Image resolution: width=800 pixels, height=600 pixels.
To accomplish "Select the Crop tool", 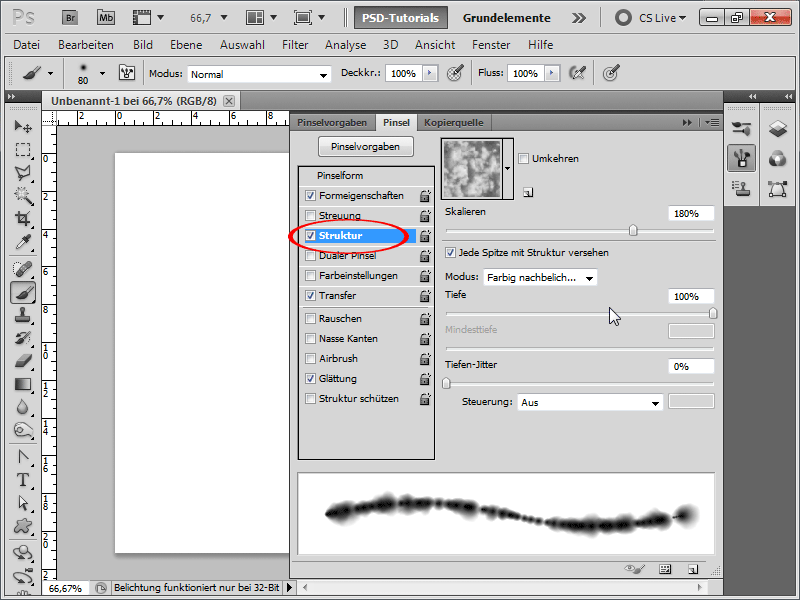I will coord(23,218).
